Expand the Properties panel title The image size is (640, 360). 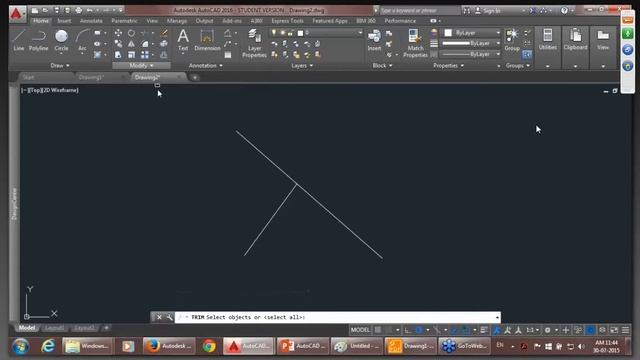(x=448, y=65)
